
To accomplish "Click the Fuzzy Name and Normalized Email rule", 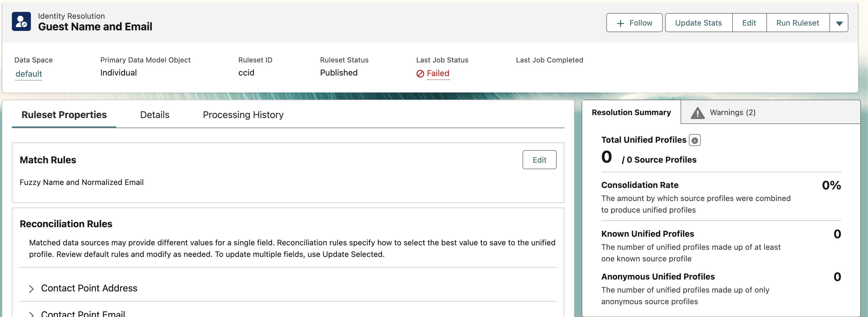I will [82, 183].
